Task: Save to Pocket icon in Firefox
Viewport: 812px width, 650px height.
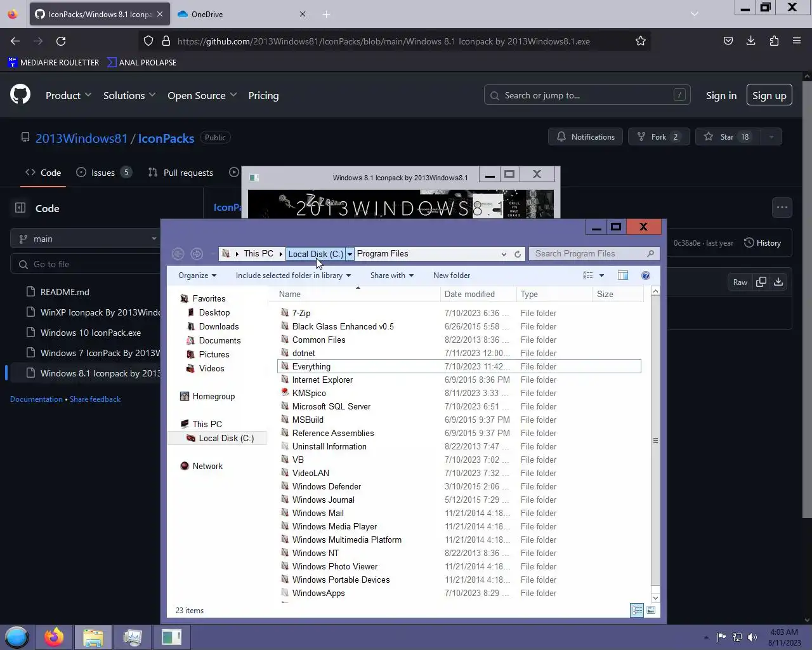Action: (728, 41)
